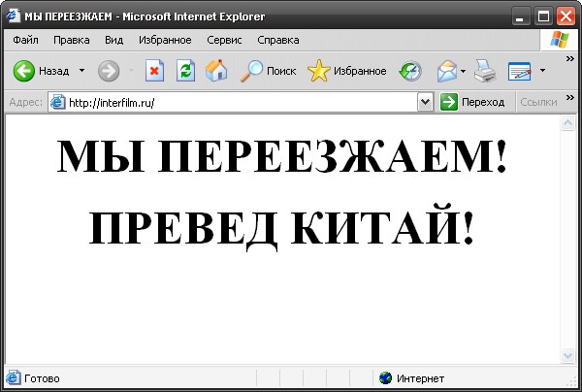Maximize the Internet Explorer window

[544, 16]
